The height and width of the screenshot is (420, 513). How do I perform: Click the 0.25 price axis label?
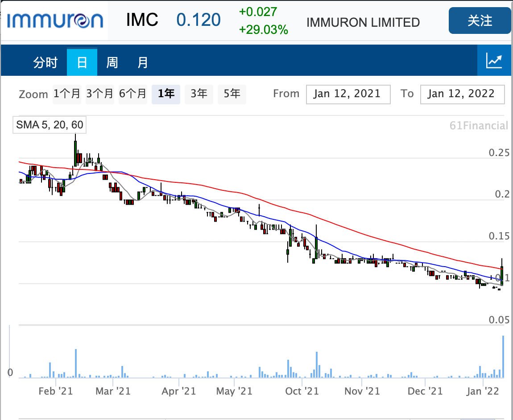(499, 152)
